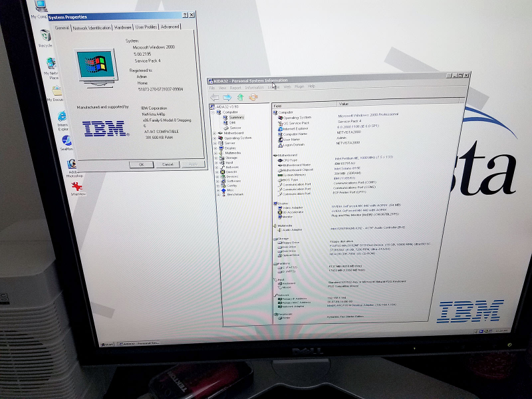Click the SeaMonkey desktop icon
This screenshot has width=532, height=399.
coord(67,140)
